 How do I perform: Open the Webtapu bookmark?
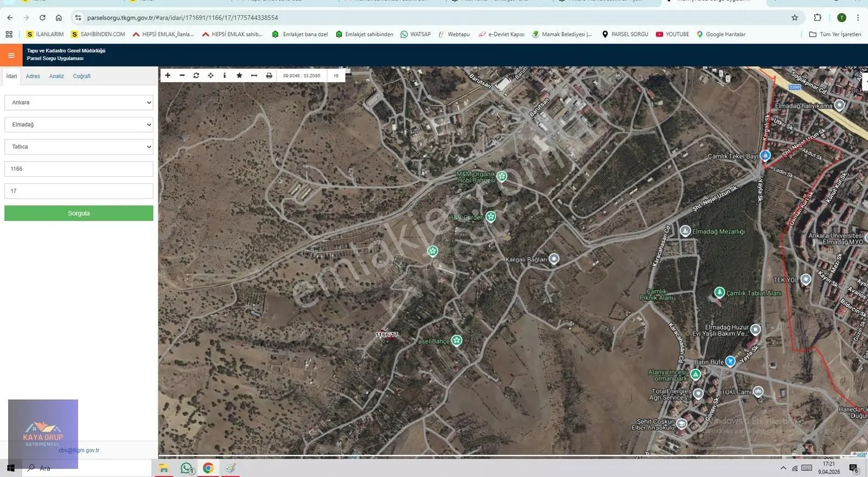tap(454, 34)
